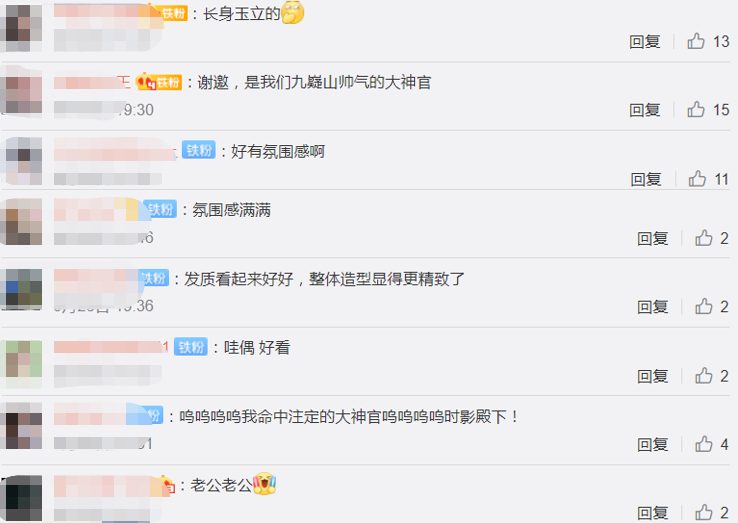Open avatar of 老公老公 commenter
This screenshot has width=738, height=523.
(21, 498)
